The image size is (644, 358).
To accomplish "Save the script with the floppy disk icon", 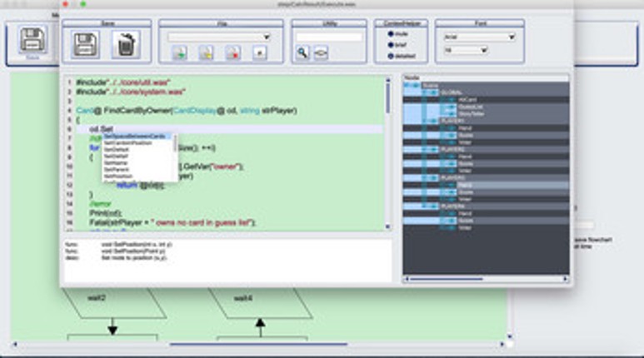I will coord(85,44).
